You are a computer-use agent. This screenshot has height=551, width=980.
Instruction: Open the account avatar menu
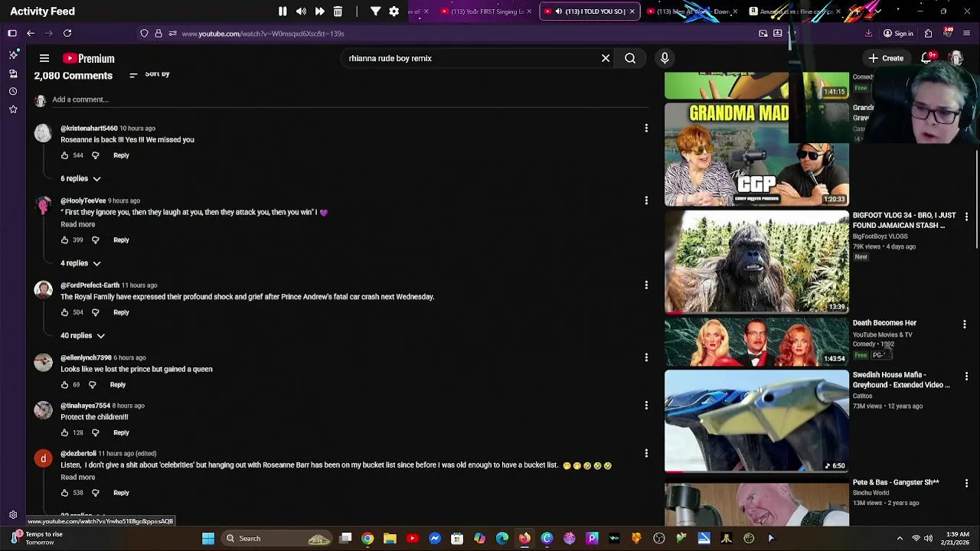point(956,58)
